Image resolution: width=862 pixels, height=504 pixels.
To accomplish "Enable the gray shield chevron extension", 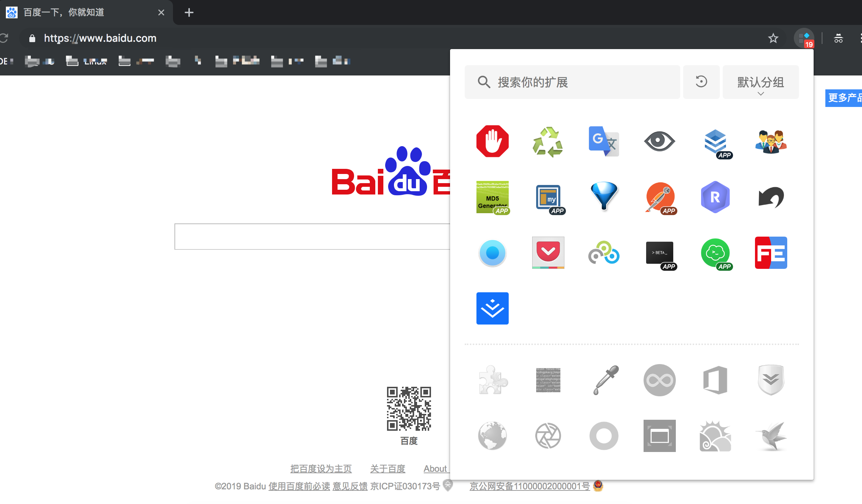I will click(x=771, y=380).
